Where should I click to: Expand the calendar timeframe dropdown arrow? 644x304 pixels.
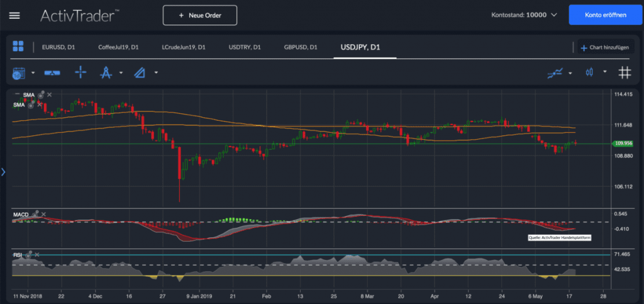point(33,73)
